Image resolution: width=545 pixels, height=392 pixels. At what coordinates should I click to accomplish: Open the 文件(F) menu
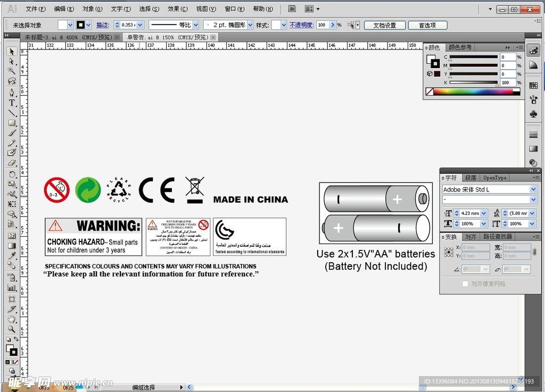click(x=35, y=9)
